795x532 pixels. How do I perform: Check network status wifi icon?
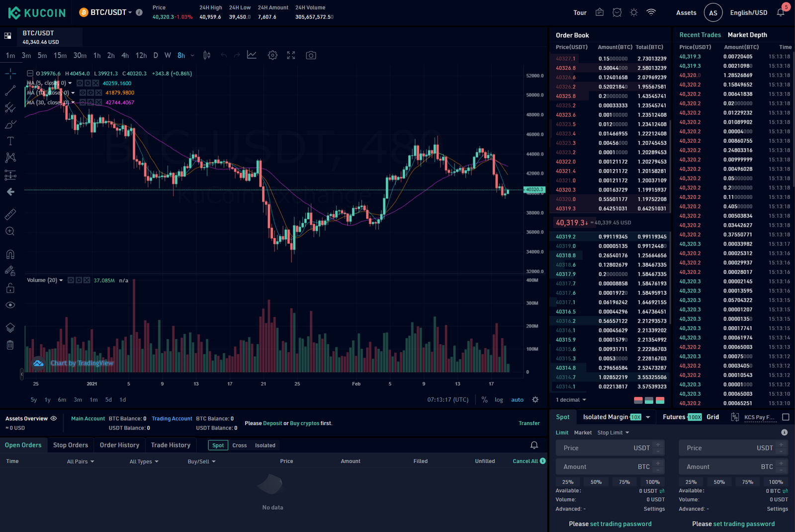(x=651, y=12)
